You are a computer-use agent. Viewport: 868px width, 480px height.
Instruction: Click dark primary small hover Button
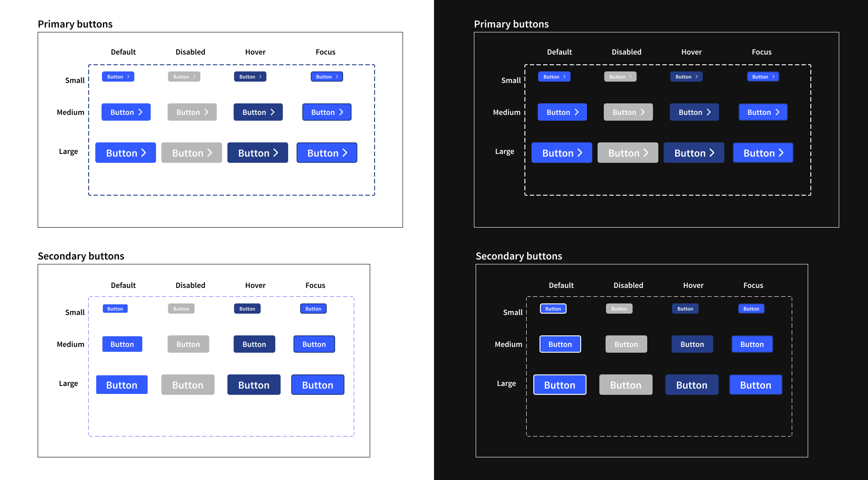pyautogui.click(x=686, y=77)
